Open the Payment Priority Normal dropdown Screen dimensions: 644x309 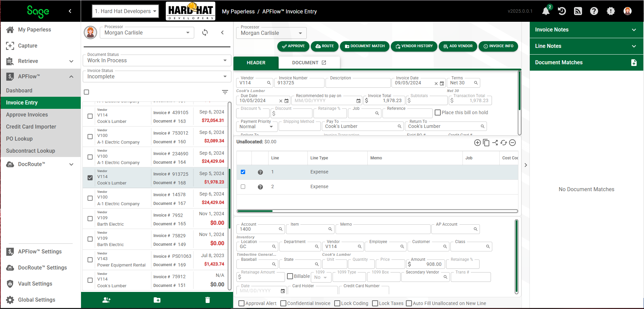coord(257,127)
